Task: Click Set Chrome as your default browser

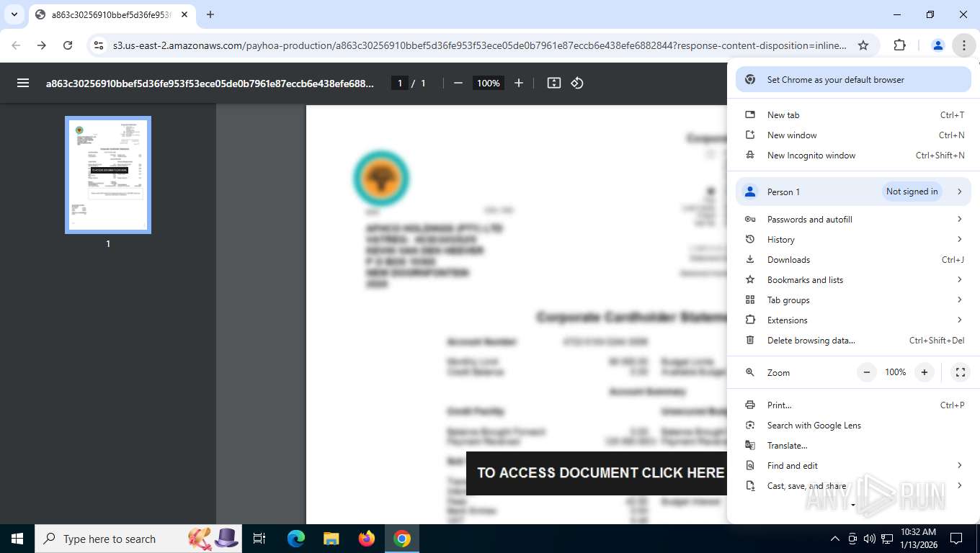Action: 853,80
